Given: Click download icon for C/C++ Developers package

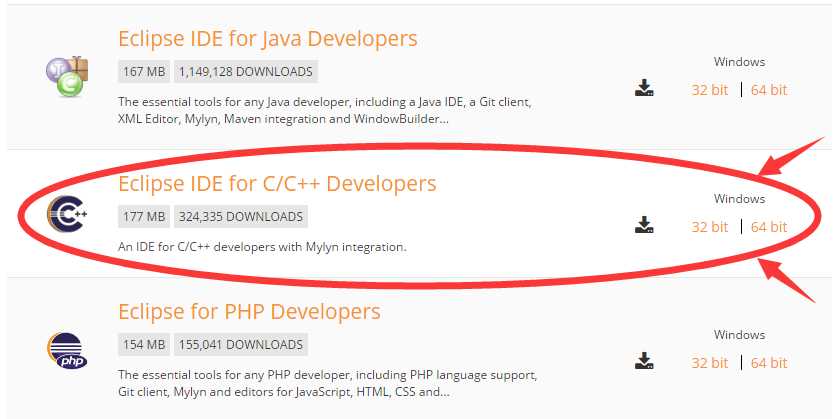Looking at the screenshot, I should pyautogui.click(x=644, y=226).
